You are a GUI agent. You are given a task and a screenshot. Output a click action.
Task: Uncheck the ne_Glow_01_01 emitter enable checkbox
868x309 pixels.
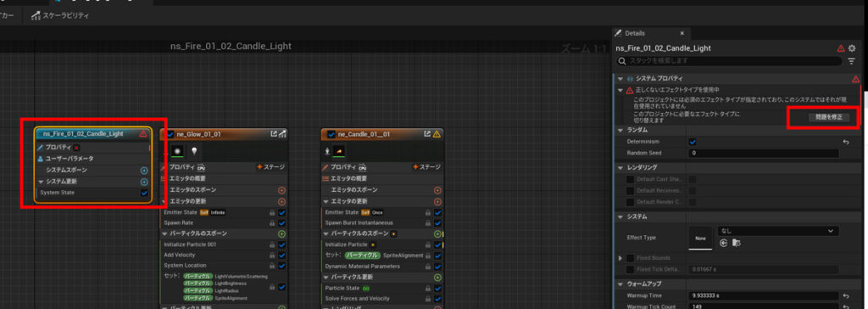tap(170, 134)
